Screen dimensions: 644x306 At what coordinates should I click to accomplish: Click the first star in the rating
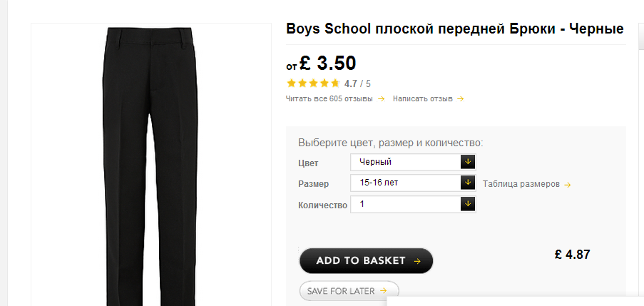[x=290, y=83]
